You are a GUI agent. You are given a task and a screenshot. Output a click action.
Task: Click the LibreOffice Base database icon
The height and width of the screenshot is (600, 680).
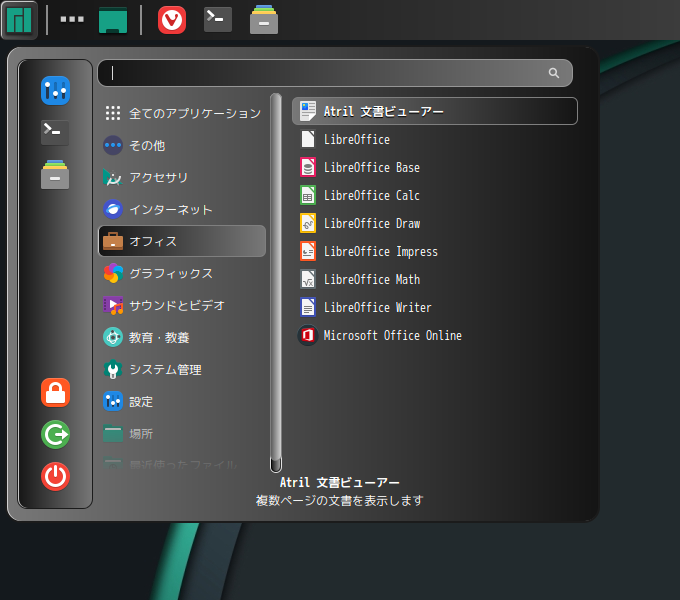(x=308, y=167)
